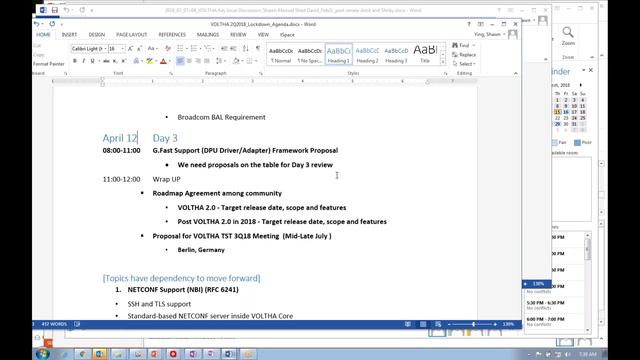Open the INSERT ribbon tab
640x360 pixels.
coord(69,35)
